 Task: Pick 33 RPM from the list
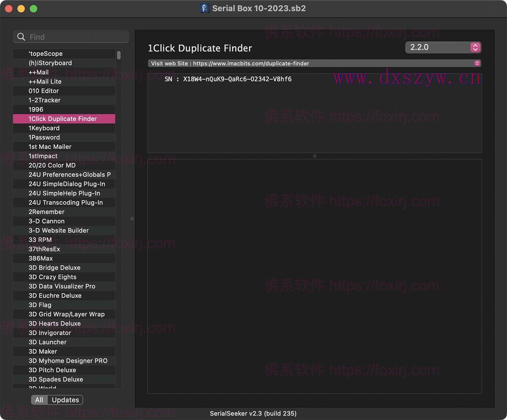click(x=64, y=240)
